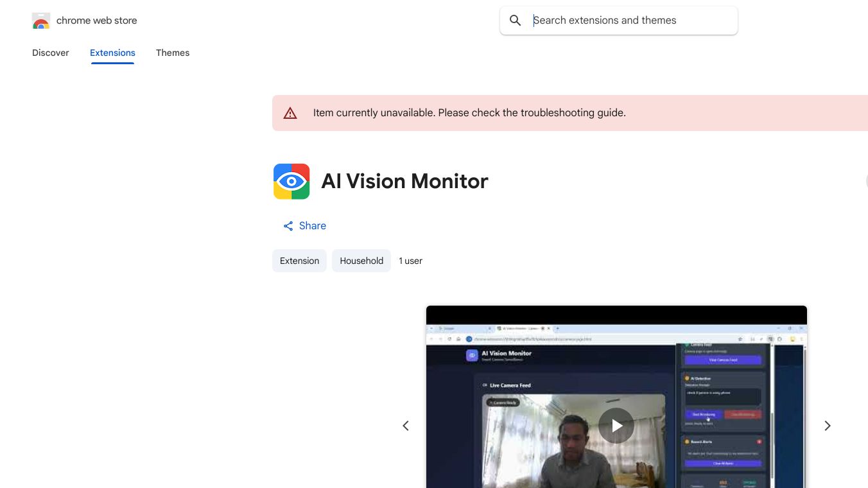Play the extension preview video
Screen dimensions: 868x488
click(x=616, y=426)
